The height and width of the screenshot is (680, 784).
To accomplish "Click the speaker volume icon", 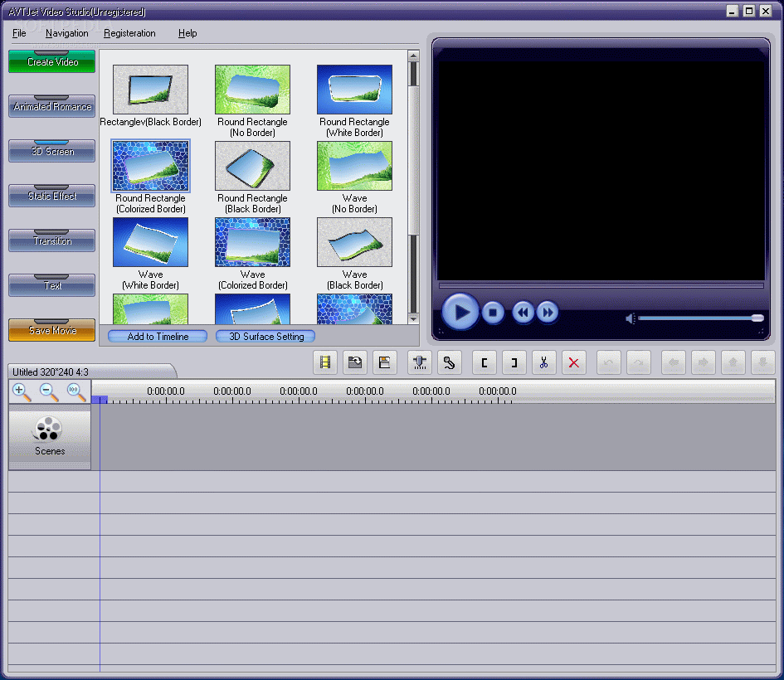I will (630, 318).
